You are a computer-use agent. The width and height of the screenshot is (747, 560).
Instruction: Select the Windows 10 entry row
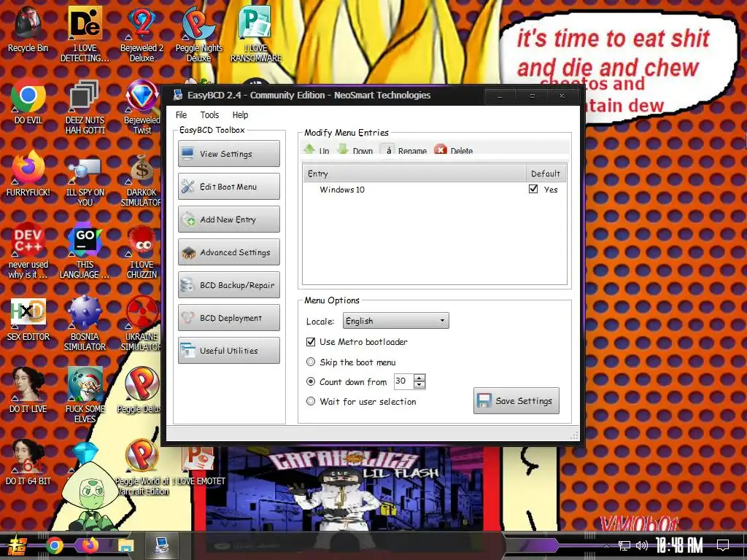(435, 190)
